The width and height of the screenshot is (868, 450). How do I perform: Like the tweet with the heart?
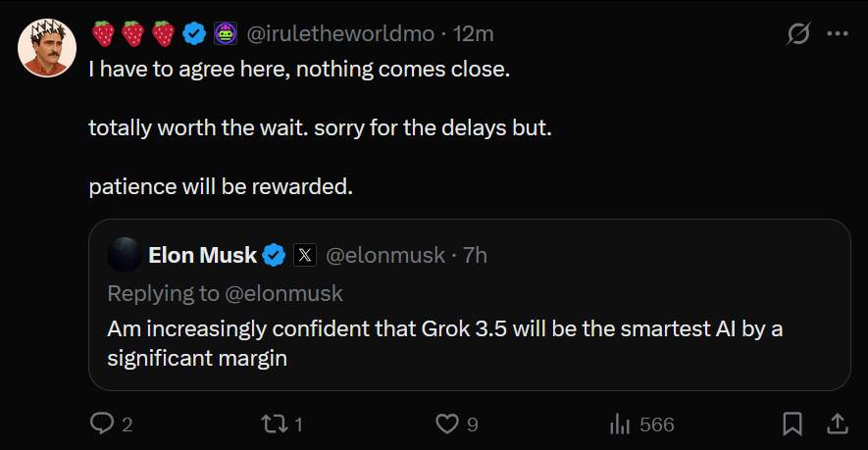pos(447,424)
